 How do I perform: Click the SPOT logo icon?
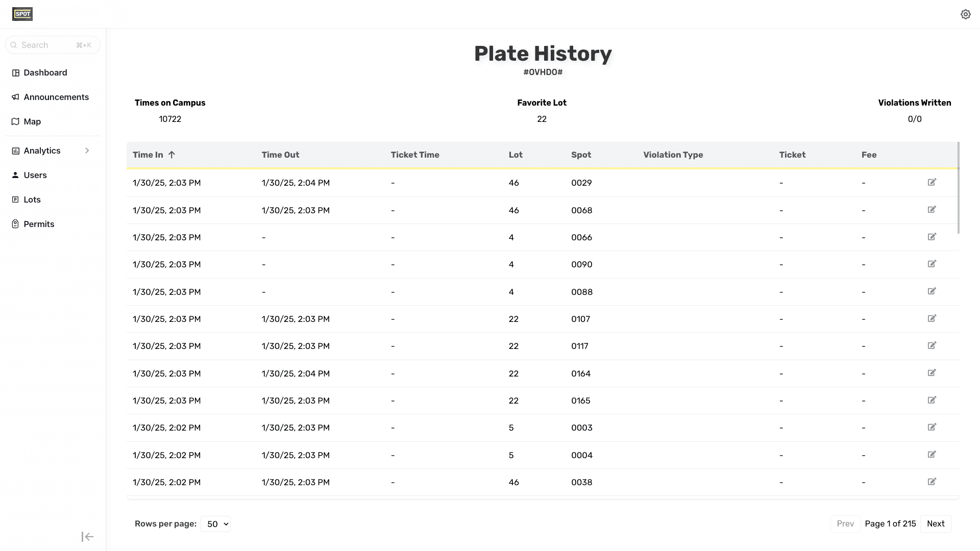coord(22,14)
